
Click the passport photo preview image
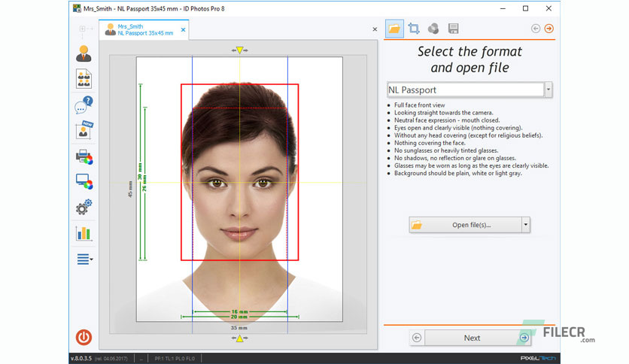pyautogui.click(x=239, y=189)
